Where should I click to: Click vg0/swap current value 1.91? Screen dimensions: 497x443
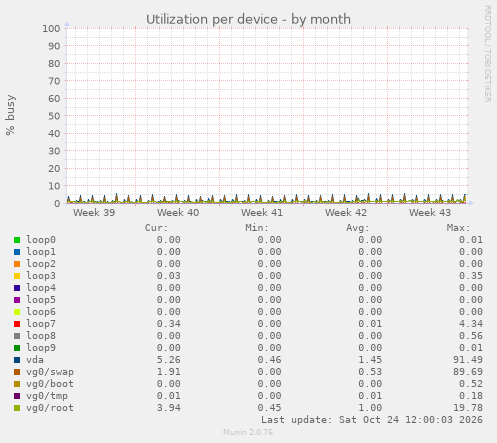(169, 372)
